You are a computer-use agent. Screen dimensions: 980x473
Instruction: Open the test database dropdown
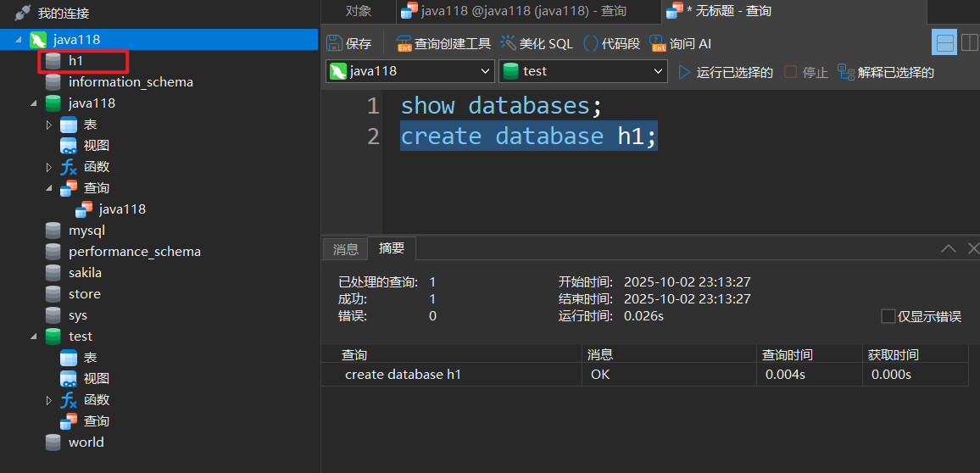(583, 71)
